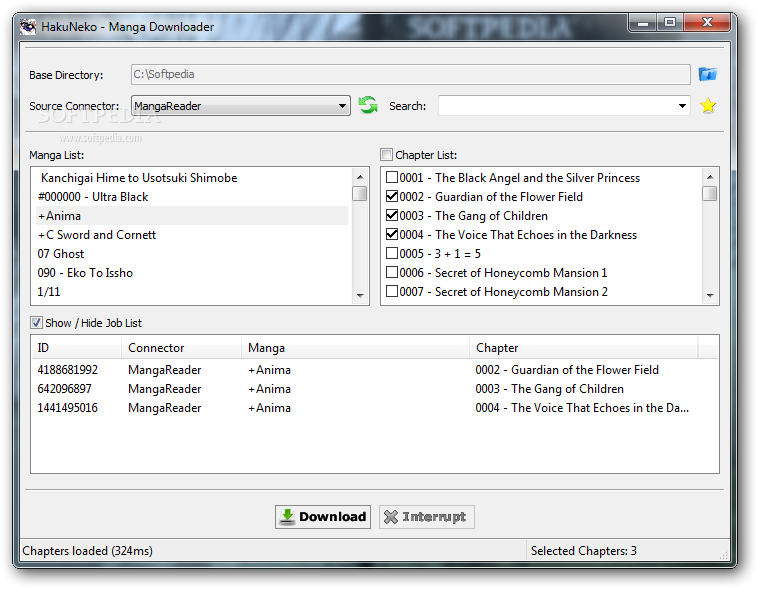Screen dimensions: 758x589
Task: Uncheck chapter 0003 The Gang of Children
Action: coord(392,215)
